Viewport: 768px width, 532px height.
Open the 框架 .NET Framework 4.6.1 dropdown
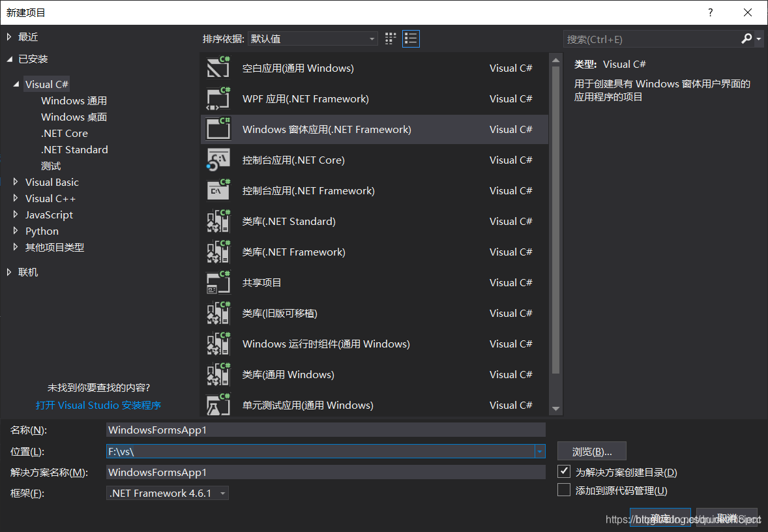(x=168, y=494)
